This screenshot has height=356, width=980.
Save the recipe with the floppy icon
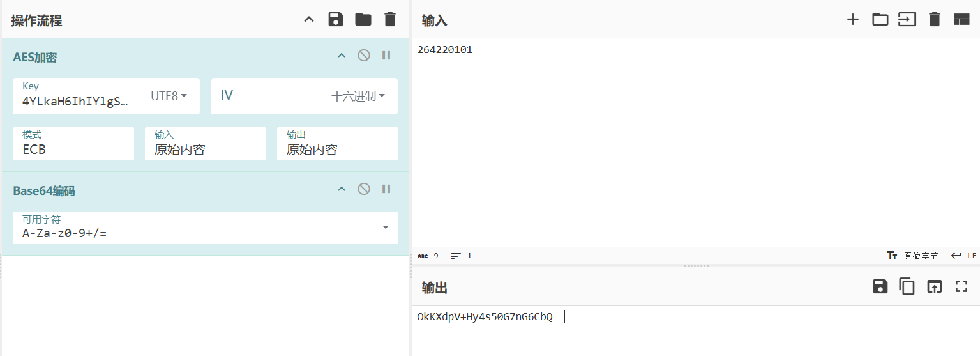pyautogui.click(x=336, y=19)
